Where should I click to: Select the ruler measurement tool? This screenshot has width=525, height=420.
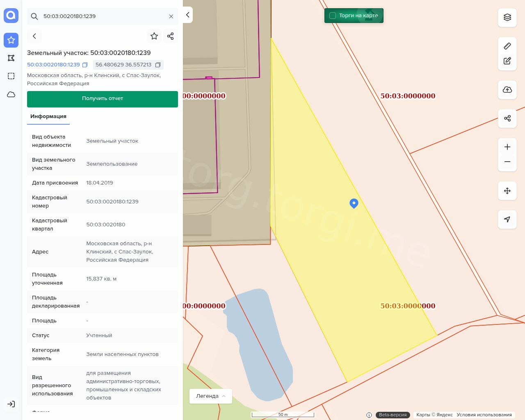(x=507, y=46)
